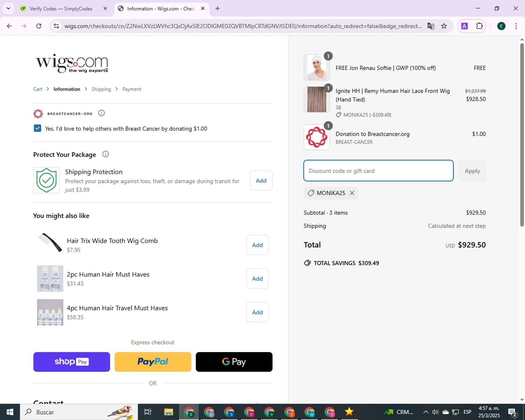Click the wigs.com logo
This screenshot has height=420, width=525.
point(72,63)
